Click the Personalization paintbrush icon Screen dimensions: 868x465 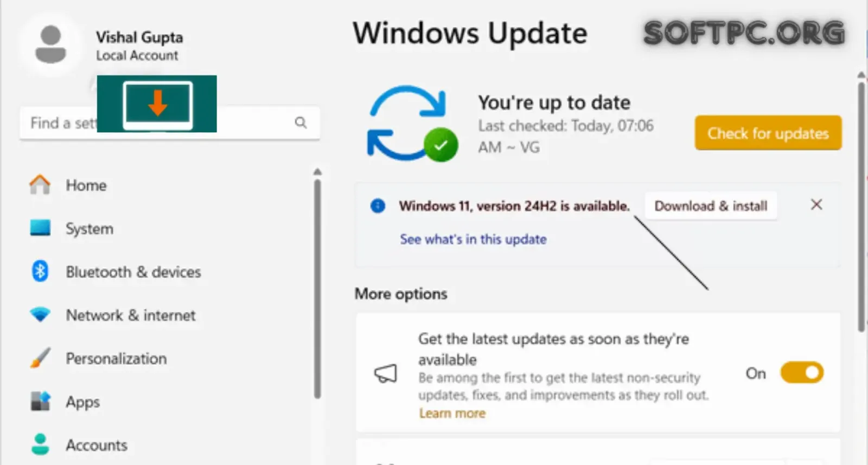40,358
